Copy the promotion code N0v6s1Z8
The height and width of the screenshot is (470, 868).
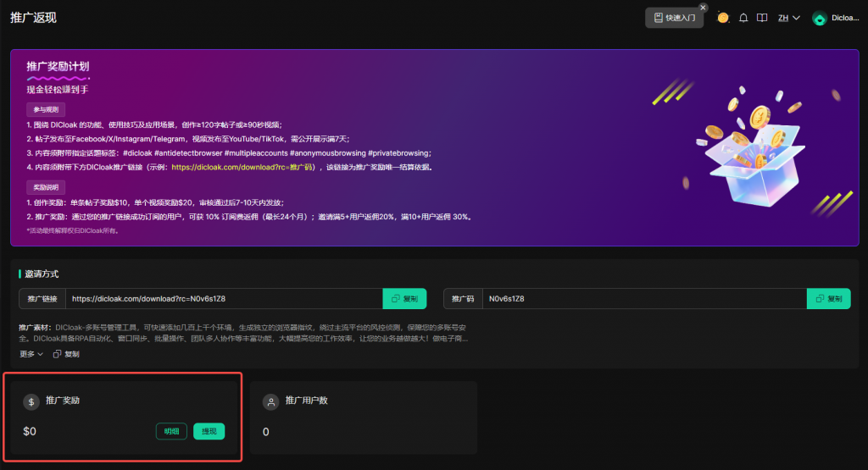coord(828,299)
